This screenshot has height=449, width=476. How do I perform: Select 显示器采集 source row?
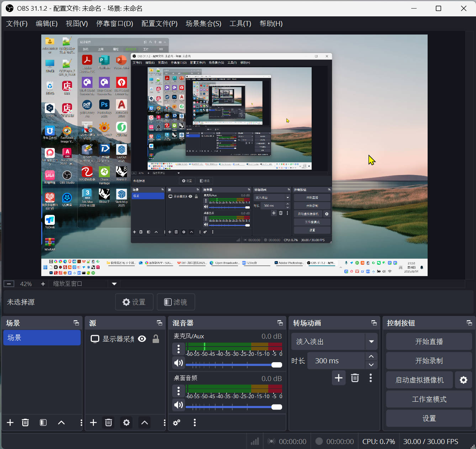125,339
